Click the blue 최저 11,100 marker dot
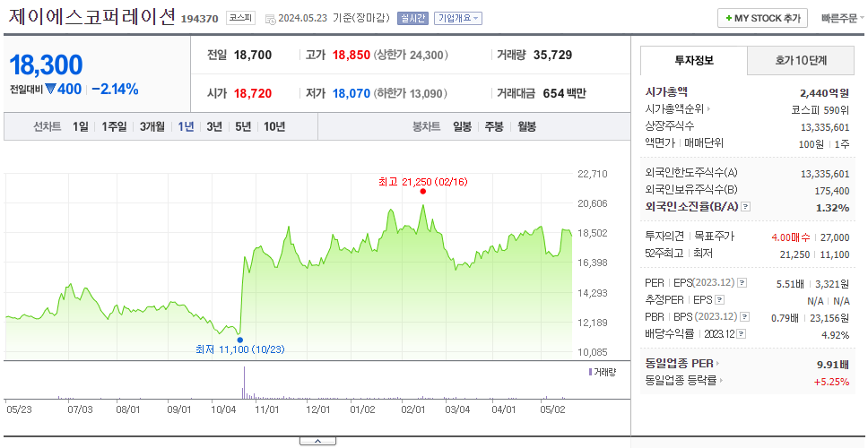 tap(239, 340)
